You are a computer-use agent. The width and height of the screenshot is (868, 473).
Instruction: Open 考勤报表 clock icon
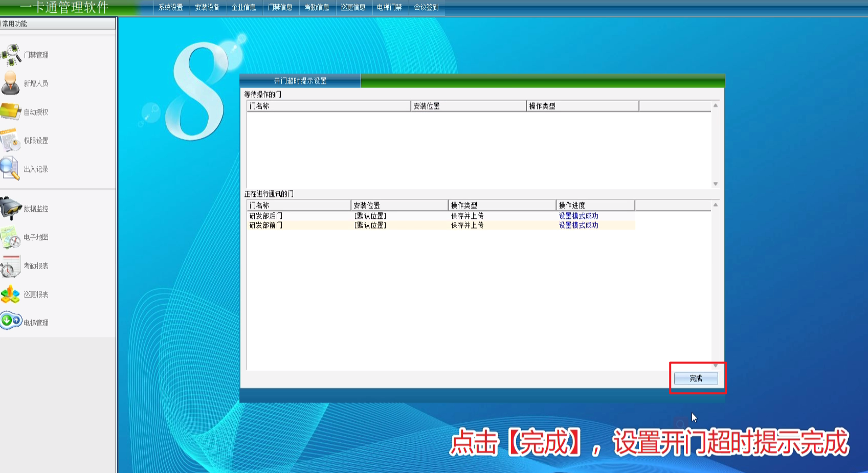(x=10, y=266)
